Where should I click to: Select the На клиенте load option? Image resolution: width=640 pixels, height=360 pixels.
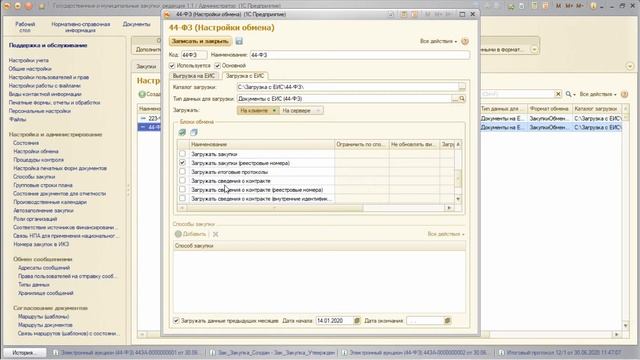pyautogui.click(x=258, y=111)
